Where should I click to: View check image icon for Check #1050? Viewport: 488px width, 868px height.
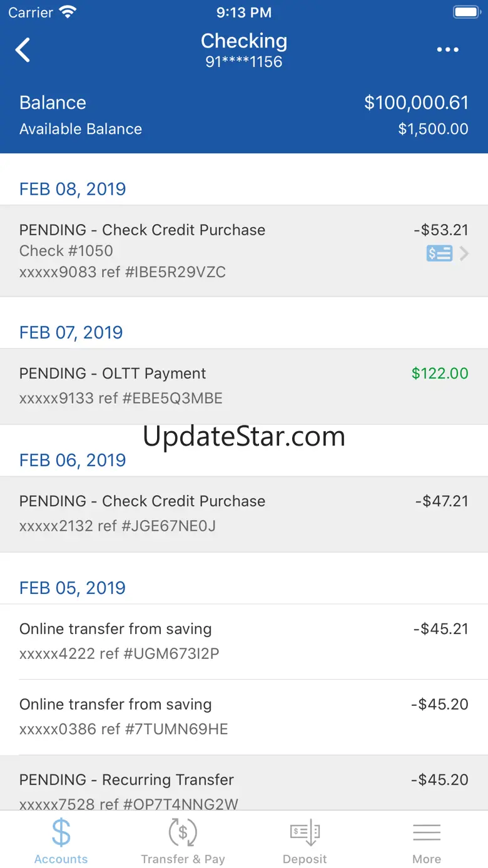point(439,253)
